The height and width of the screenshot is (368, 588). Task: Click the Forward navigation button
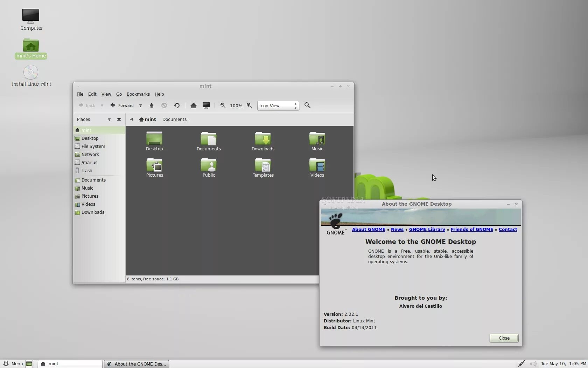[122, 105]
